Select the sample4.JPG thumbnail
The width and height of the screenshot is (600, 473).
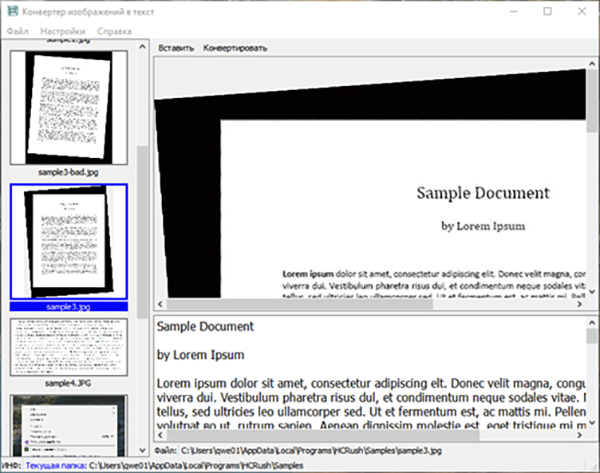(x=69, y=347)
